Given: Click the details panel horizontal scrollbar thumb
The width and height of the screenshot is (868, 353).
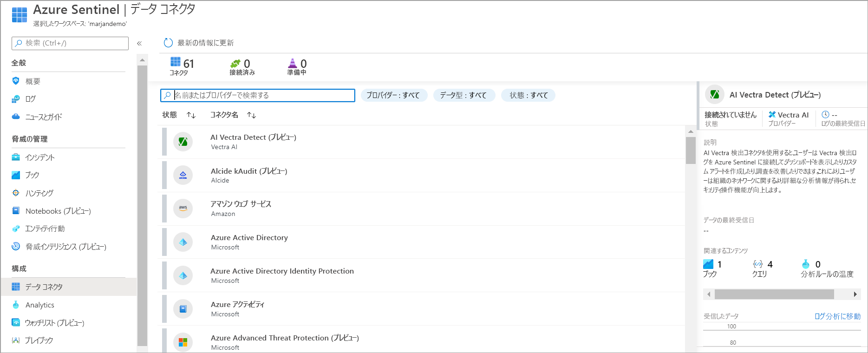Looking at the screenshot, I should click(774, 294).
